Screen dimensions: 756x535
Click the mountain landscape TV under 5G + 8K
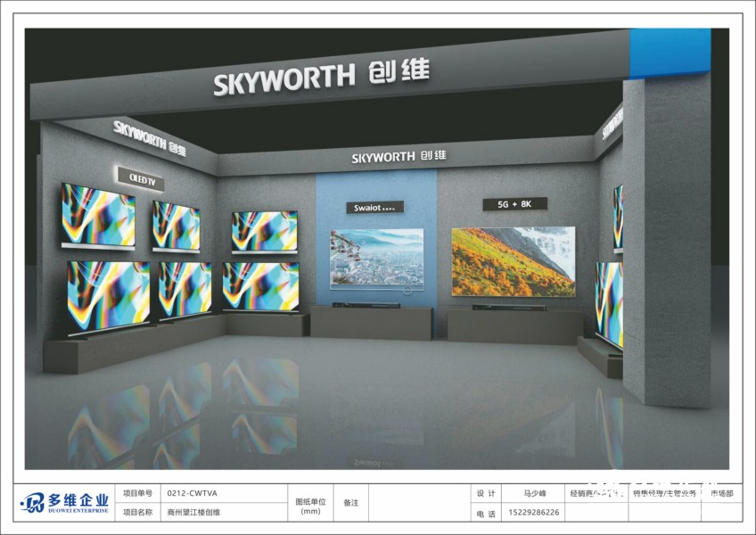tap(514, 261)
